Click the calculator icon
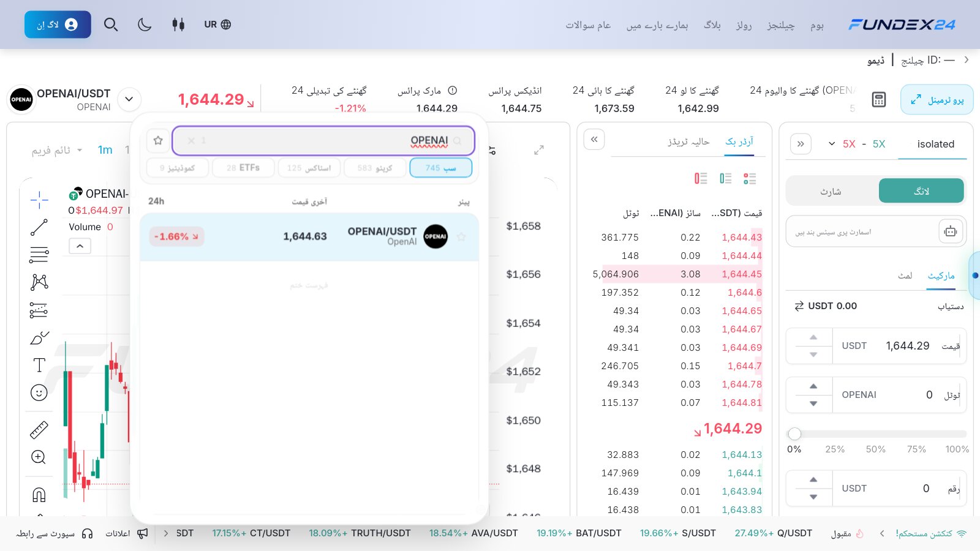980x551 pixels. 879,100
